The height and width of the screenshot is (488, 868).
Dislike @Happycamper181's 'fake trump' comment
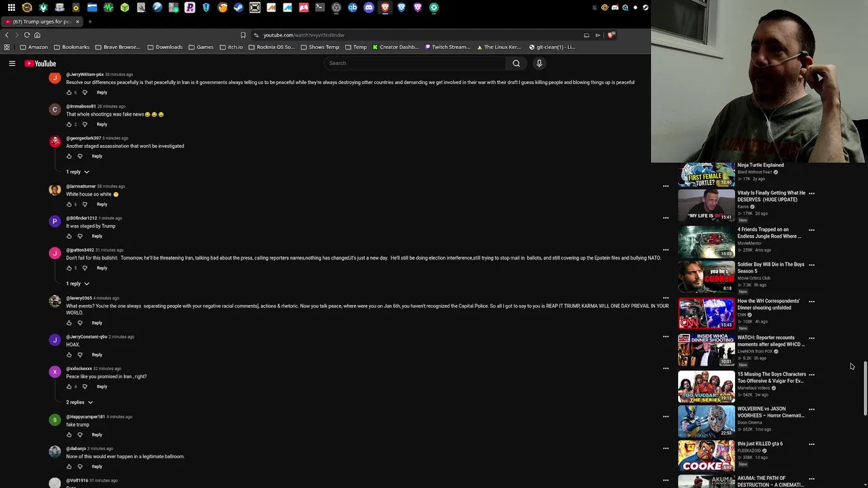pyautogui.click(x=80, y=434)
